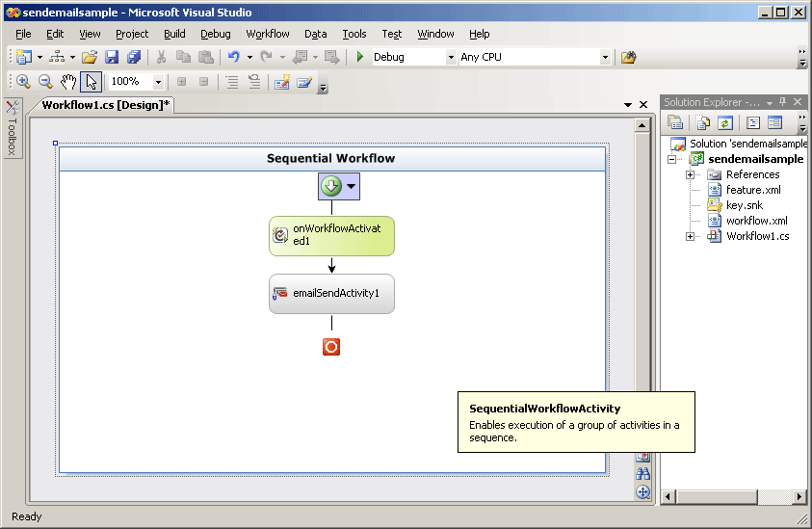Select the onWorkflowActivated1 activity

tap(331, 236)
